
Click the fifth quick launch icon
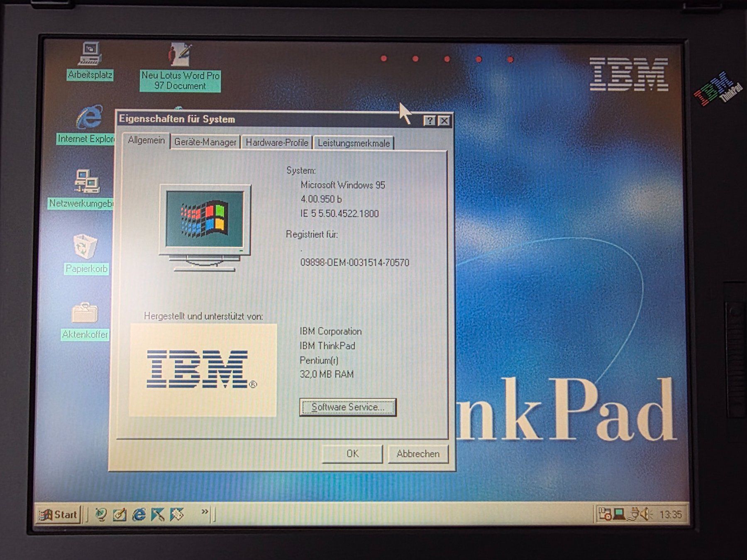coord(177,515)
